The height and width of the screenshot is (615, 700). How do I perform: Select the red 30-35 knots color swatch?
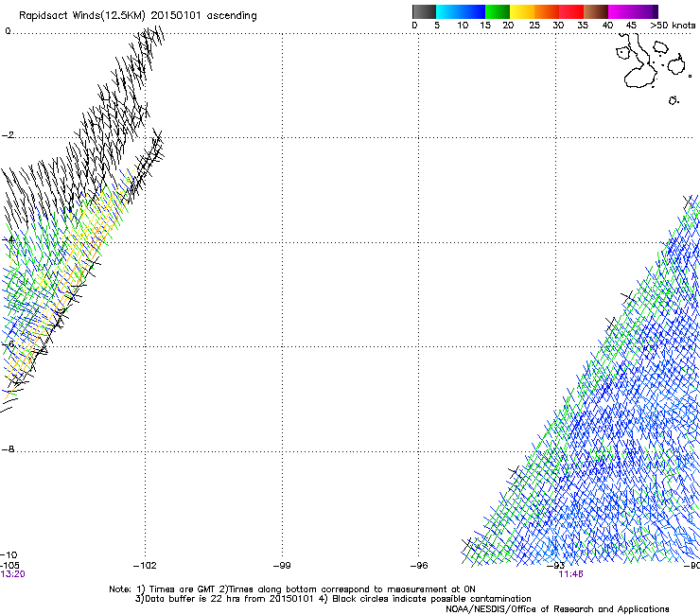click(x=571, y=11)
